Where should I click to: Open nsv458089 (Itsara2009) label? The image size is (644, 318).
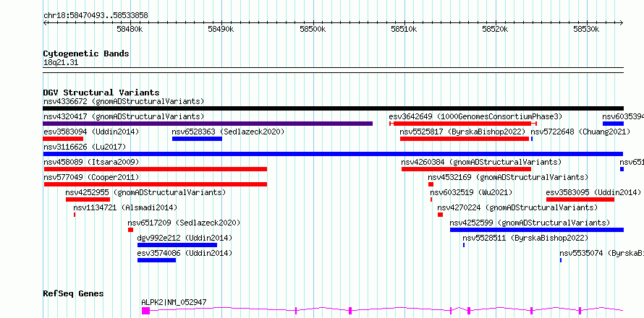(91, 162)
